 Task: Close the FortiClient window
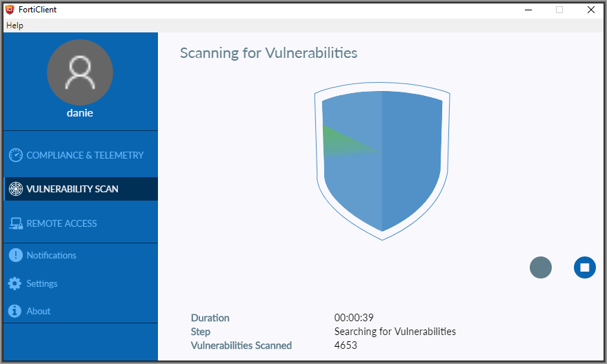pyautogui.click(x=590, y=10)
